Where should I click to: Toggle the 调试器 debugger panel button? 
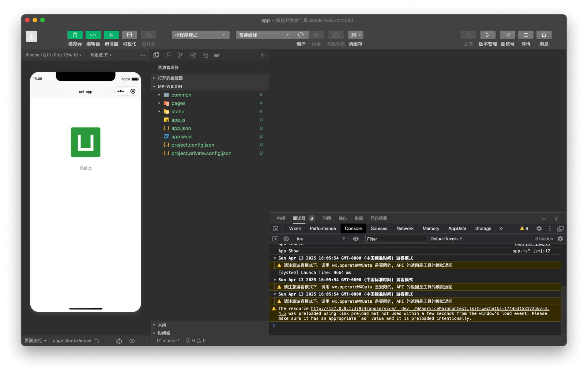point(111,35)
